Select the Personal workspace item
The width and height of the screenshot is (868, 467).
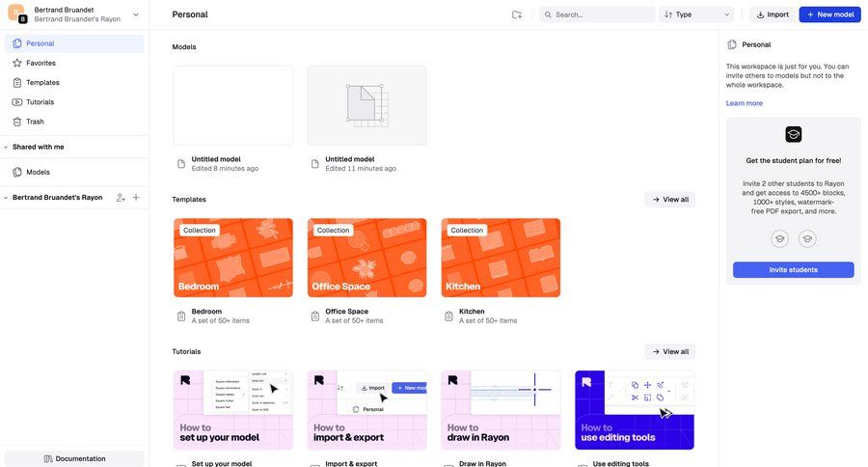[x=41, y=43]
